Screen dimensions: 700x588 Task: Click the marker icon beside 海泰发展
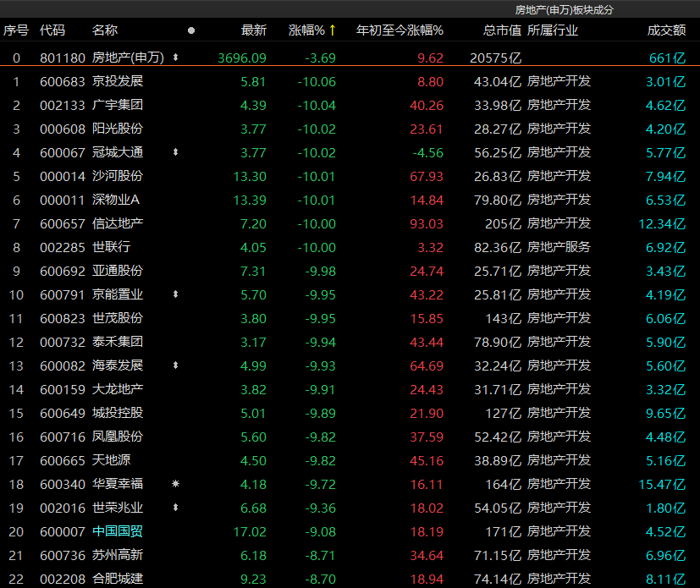(175, 365)
